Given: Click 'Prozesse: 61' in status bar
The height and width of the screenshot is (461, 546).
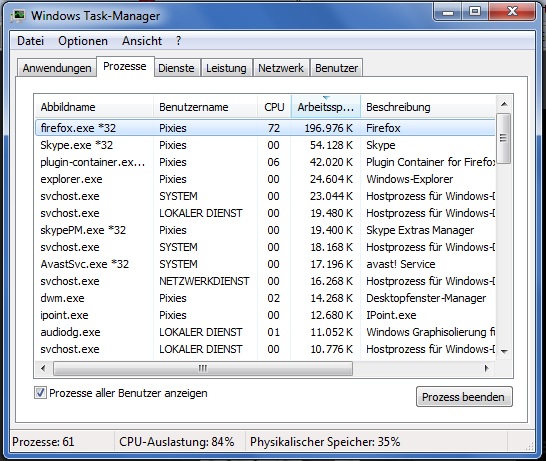Looking at the screenshot, I should click(x=43, y=442).
